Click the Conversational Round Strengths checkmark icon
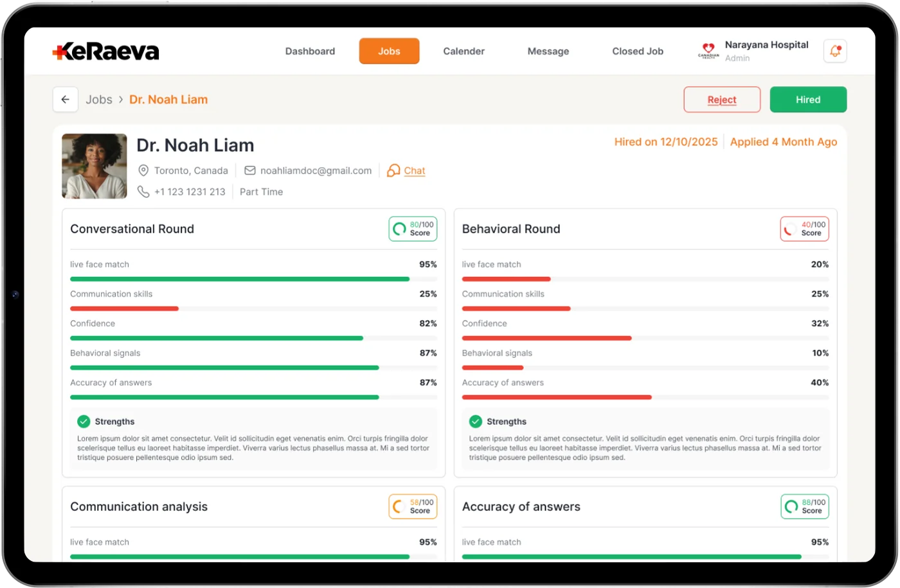Screen dimensions: 900x588 84,422
